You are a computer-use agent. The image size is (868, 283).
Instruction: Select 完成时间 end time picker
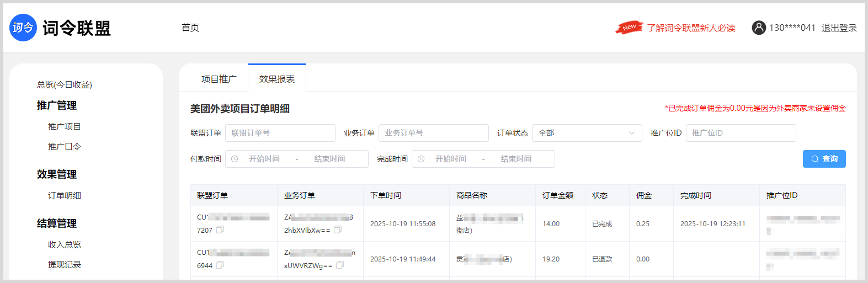pos(516,159)
